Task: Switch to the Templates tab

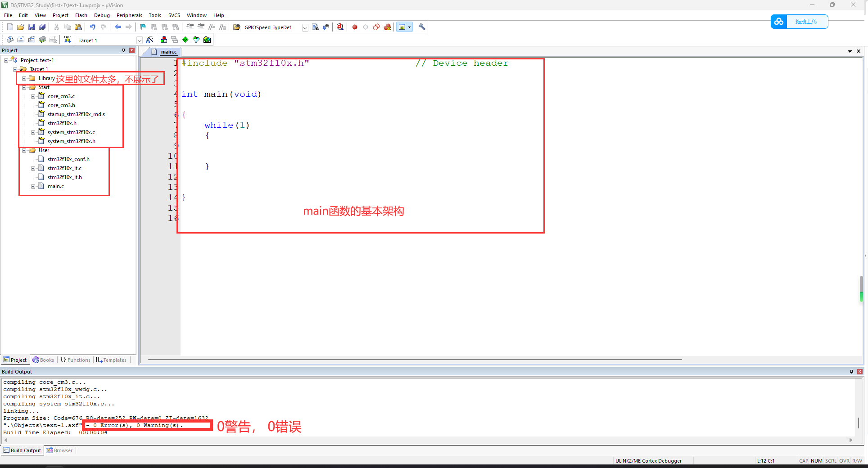Action: pyautogui.click(x=111, y=360)
